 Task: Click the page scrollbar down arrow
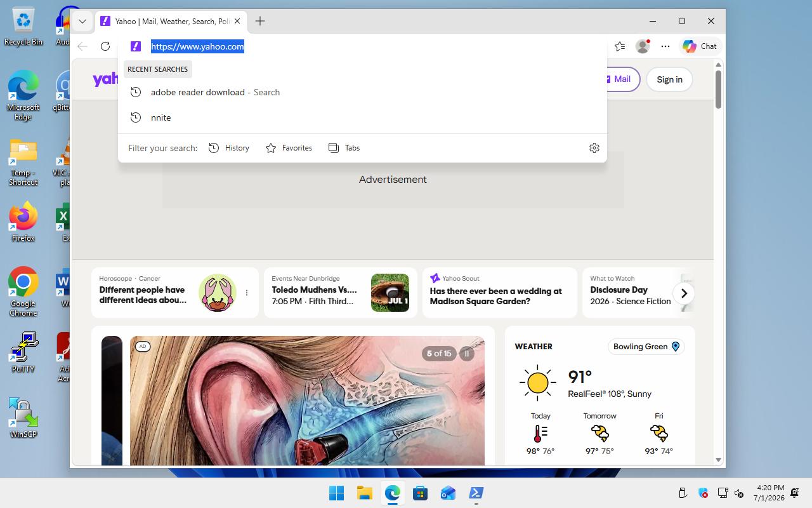click(x=719, y=460)
